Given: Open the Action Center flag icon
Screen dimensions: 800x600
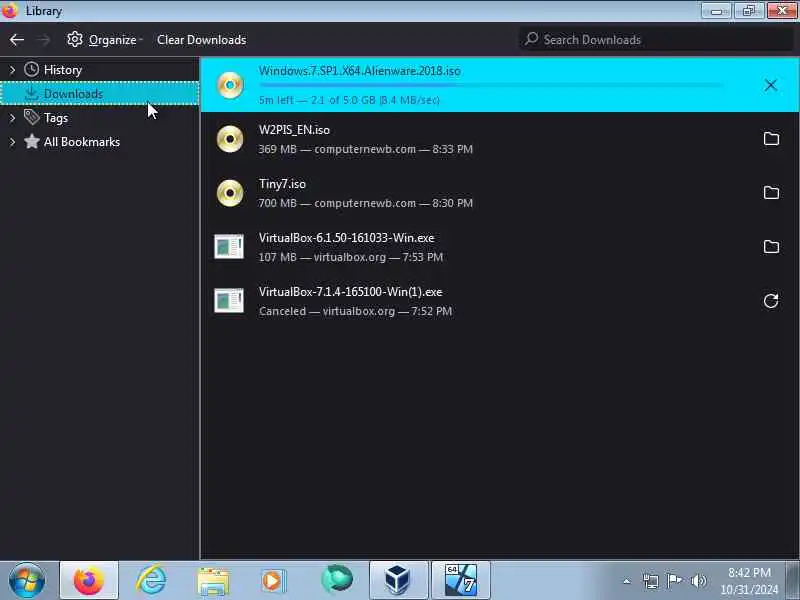Looking at the screenshot, I should point(674,581).
